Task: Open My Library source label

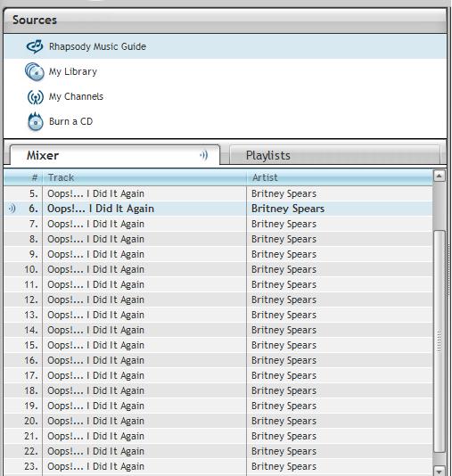Action: click(73, 71)
